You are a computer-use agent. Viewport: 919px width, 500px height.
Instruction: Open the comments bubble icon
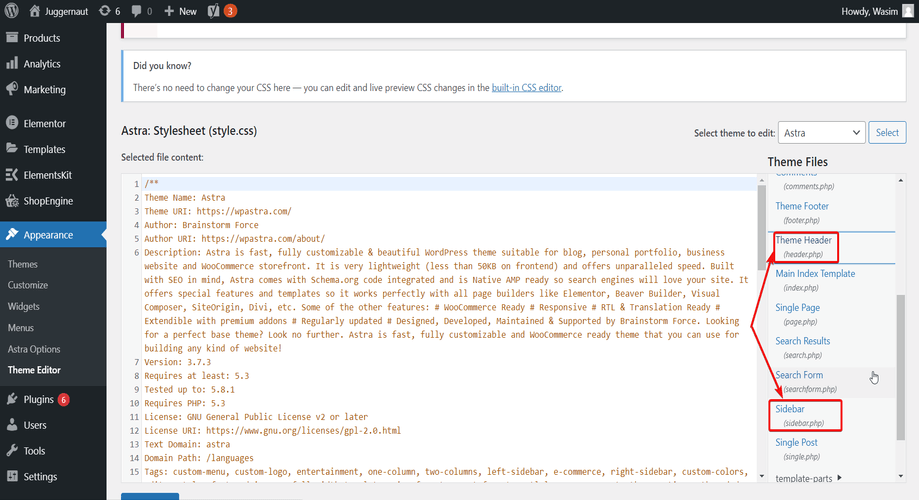[x=137, y=11]
